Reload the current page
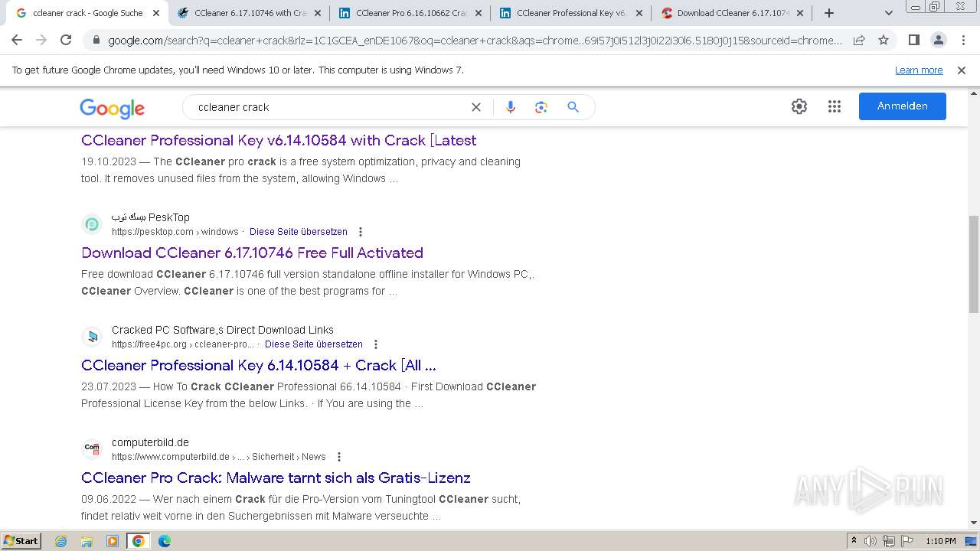This screenshot has height=551, width=980. coord(66,40)
